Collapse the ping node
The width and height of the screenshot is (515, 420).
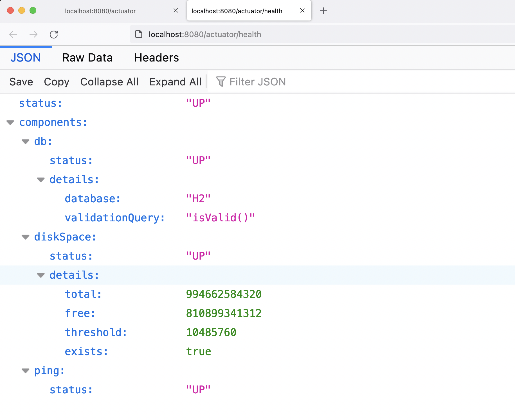coord(25,371)
